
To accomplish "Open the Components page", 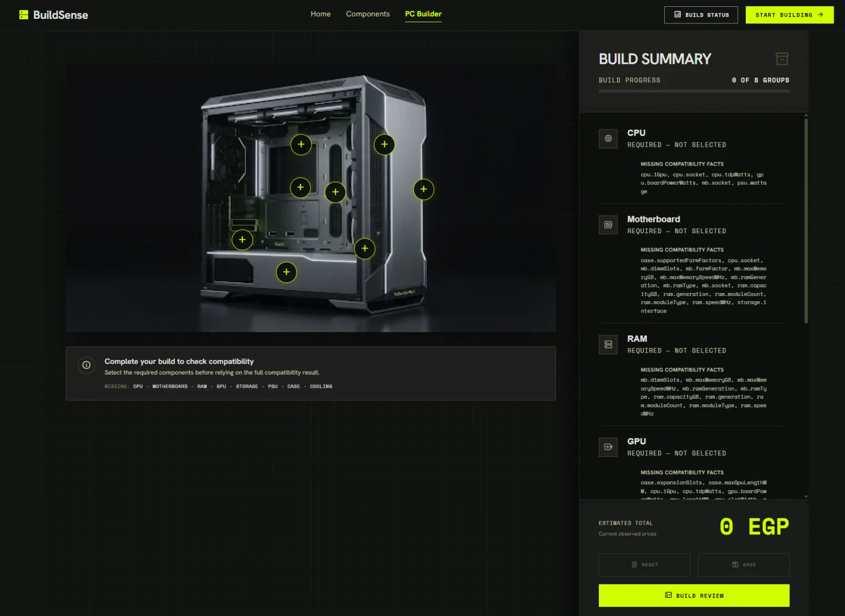I will [x=368, y=14].
